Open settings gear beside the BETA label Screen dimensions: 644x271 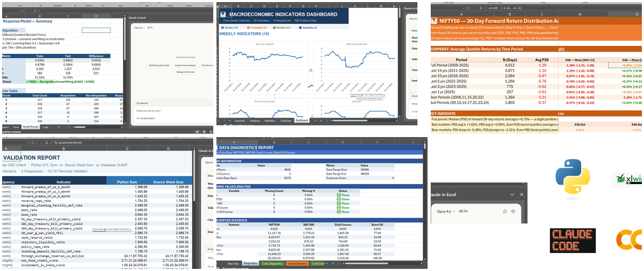513,211
